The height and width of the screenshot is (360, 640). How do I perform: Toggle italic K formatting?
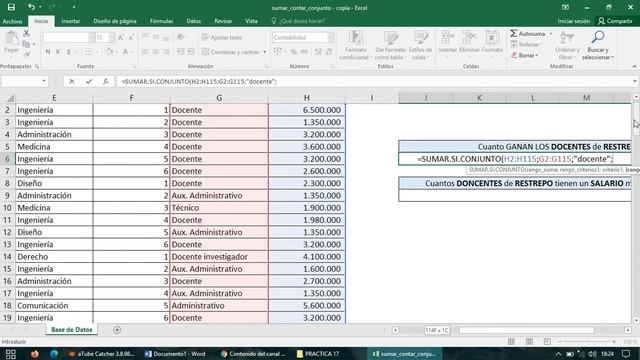tap(58, 52)
